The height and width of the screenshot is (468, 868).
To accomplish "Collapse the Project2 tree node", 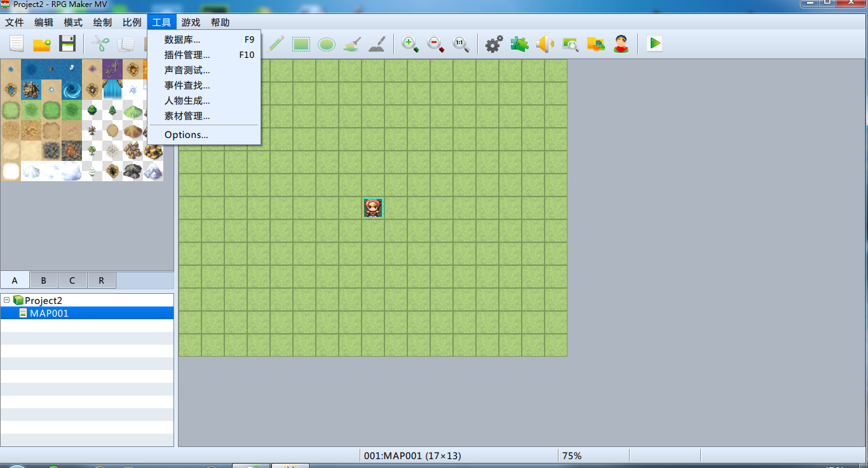I will tap(6, 300).
